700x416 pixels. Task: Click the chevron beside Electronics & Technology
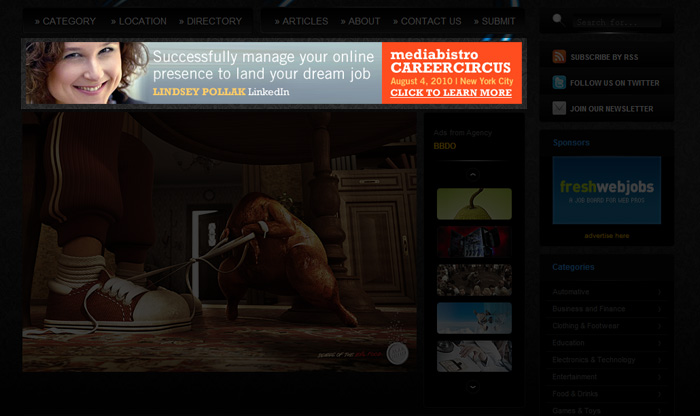pyautogui.click(x=659, y=360)
